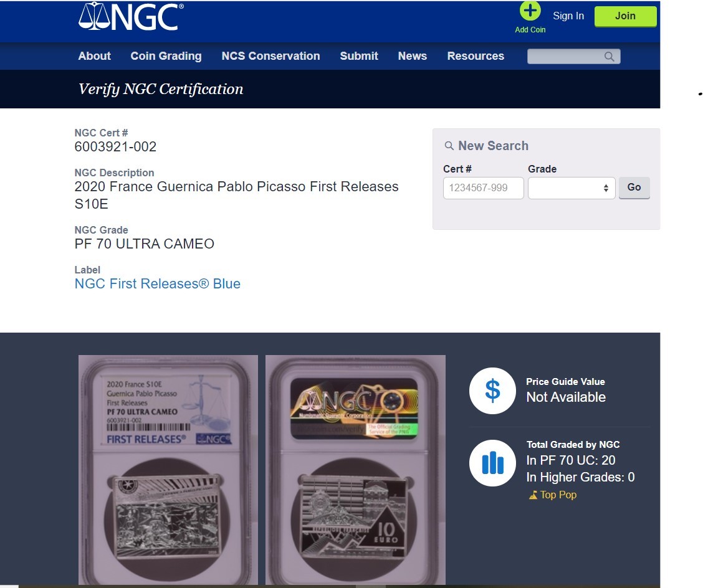Click the NGC scales logo
This screenshot has width=703, height=588.
[x=131, y=17]
